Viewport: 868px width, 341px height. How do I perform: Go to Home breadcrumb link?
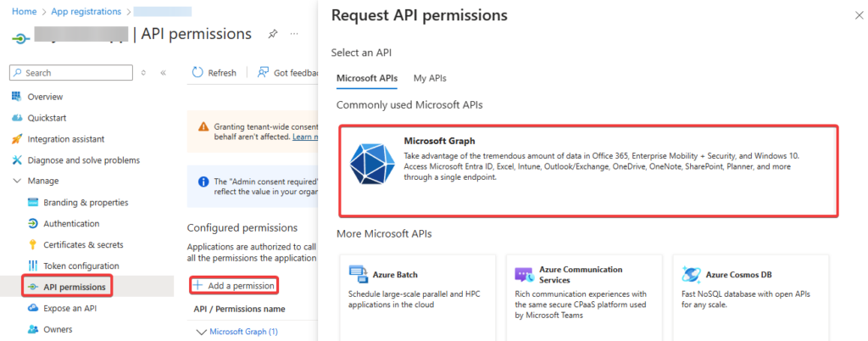click(23, 11)
